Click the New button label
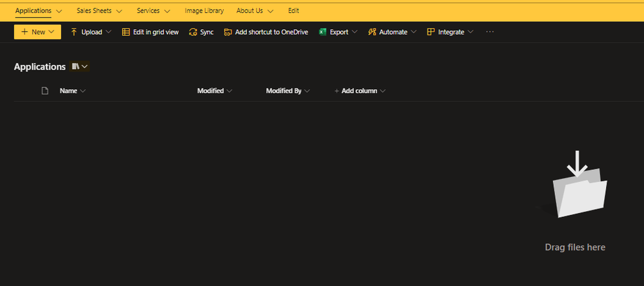Viewport: 644px width, 286px height. pyautogui.click(x=38, y=32)
